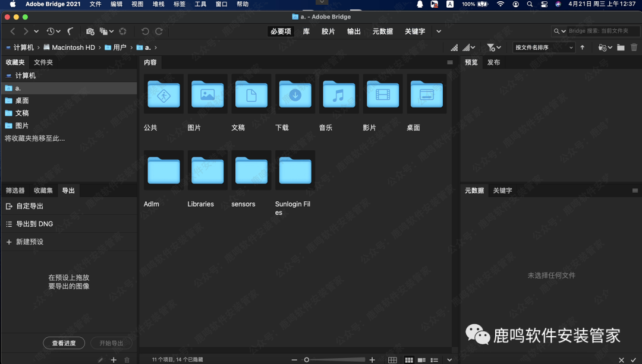
Task: Toggle ascending sort order arrow
Action: coord(583,47)
